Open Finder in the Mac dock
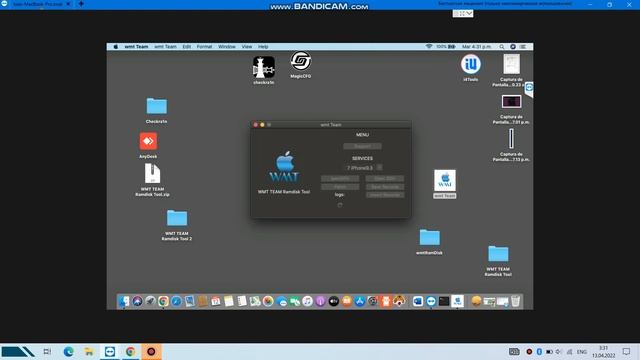This screenshot has width=640, height=360. tap(124, 301)
